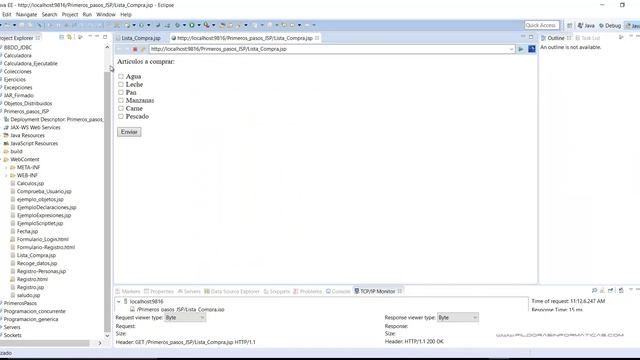Viewport: 640px width, 360px height.
Task: Click the Enviar submit button
Action: (129, 132)
